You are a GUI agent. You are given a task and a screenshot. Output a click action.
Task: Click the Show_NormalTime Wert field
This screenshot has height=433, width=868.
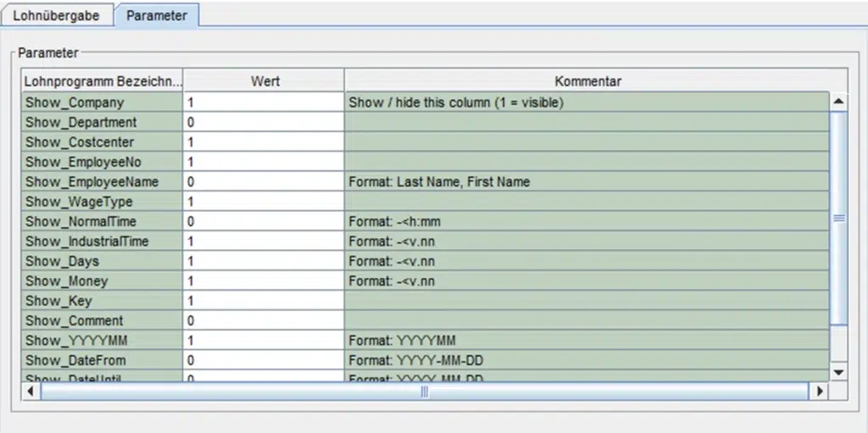[x=264, y=221]
